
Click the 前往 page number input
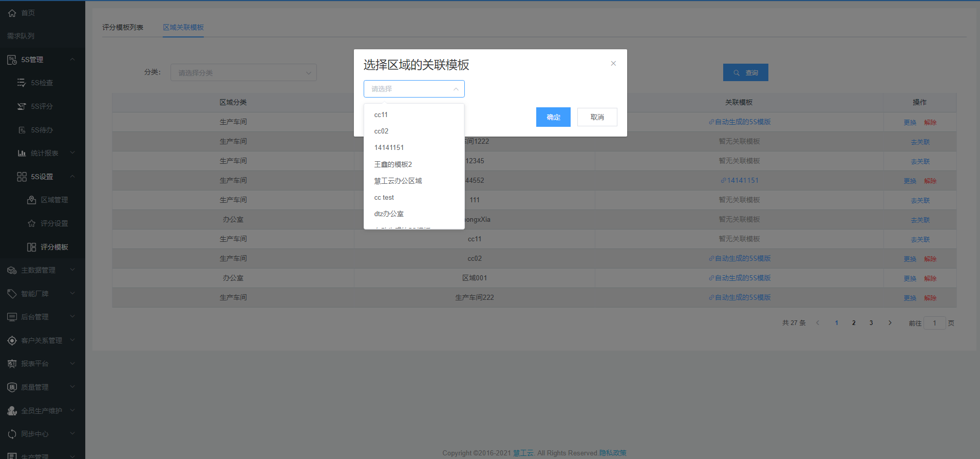pyautogui.click(x=934, y=323)
